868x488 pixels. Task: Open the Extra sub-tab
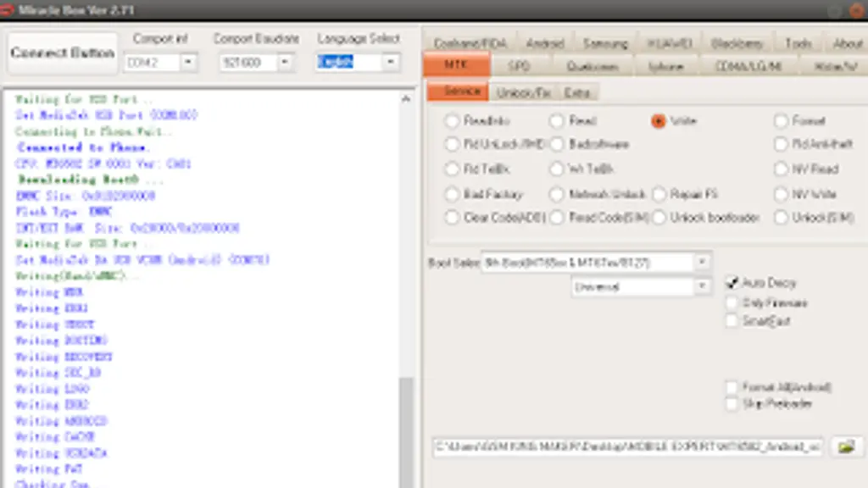(576, 93)
